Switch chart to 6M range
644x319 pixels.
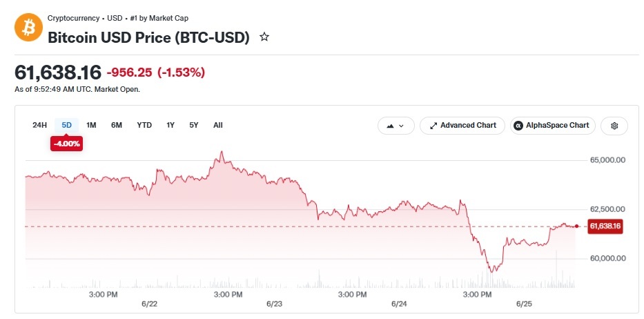pyautogui.click(x=117, y=126)
